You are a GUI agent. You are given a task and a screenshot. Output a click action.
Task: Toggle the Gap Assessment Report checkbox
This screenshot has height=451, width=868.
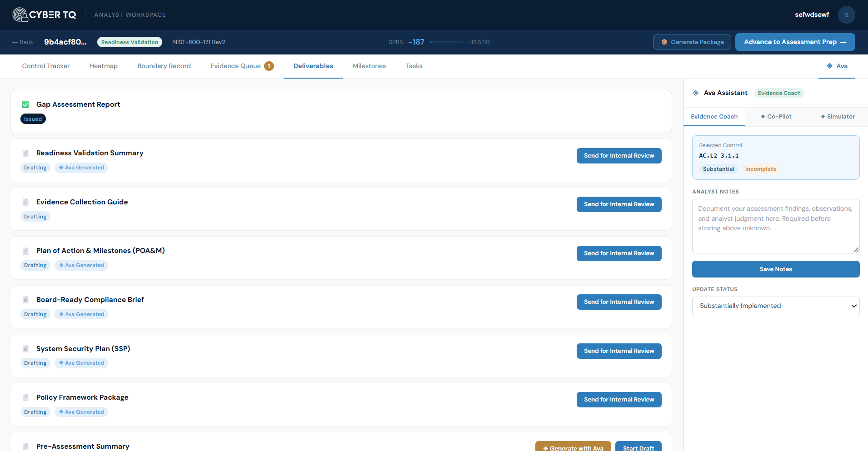26,104
